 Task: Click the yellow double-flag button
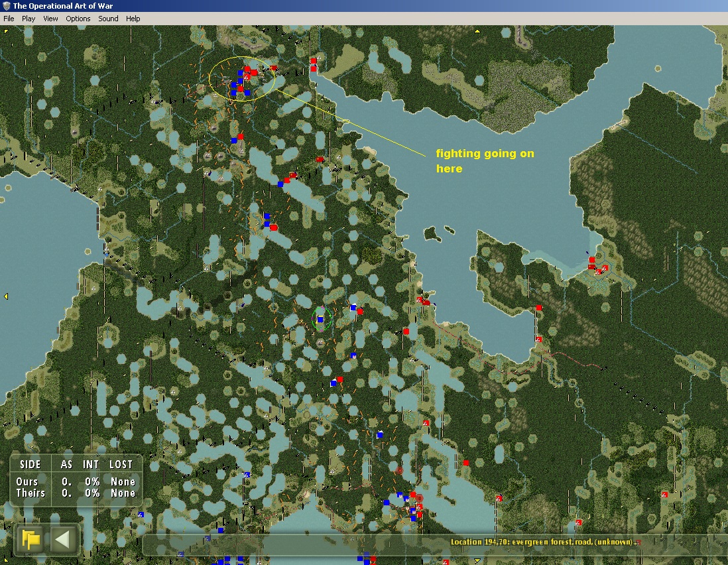click(x=30, y=539)
